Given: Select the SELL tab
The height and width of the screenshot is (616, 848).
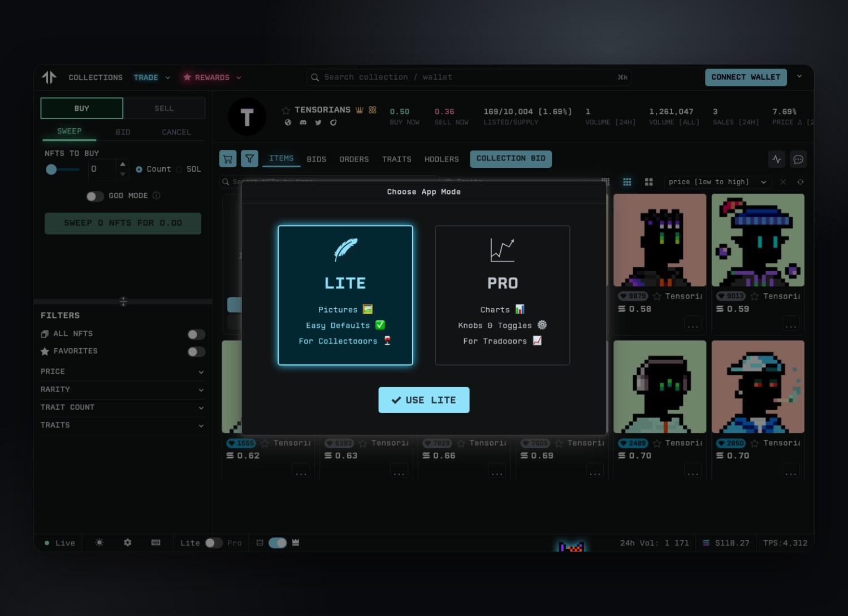Looking at the screenshot, I should click(x=165, y=109).
